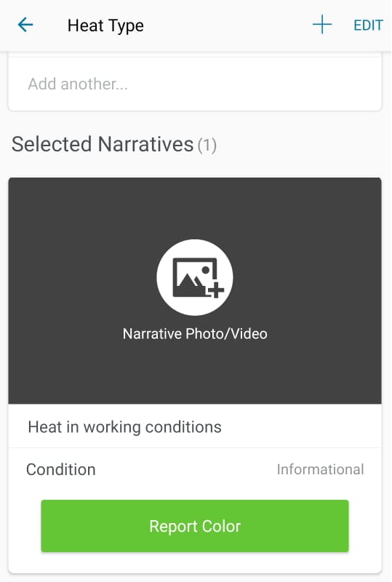
Task: Tap the dark narrative media placeholder area
Action: point(195,290)
